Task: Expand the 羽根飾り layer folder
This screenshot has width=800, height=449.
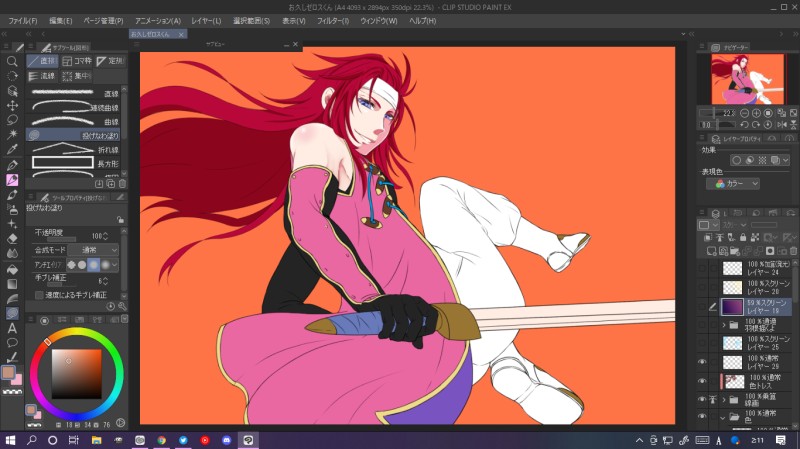Action: pyautogui.click(x=724, y=325)
